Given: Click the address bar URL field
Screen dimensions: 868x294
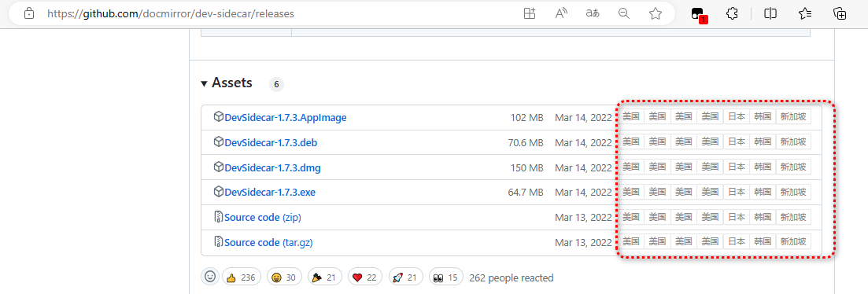Looking at the screenshot, I should (171, 14).
